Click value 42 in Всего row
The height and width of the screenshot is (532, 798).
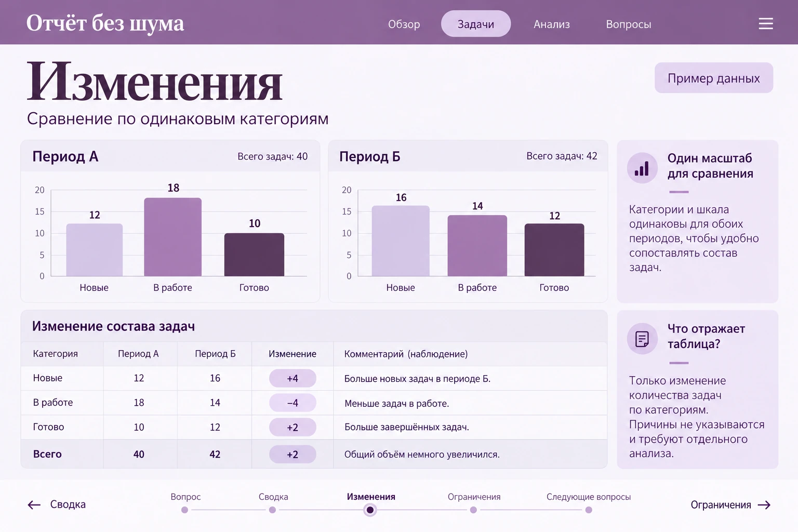215,454
